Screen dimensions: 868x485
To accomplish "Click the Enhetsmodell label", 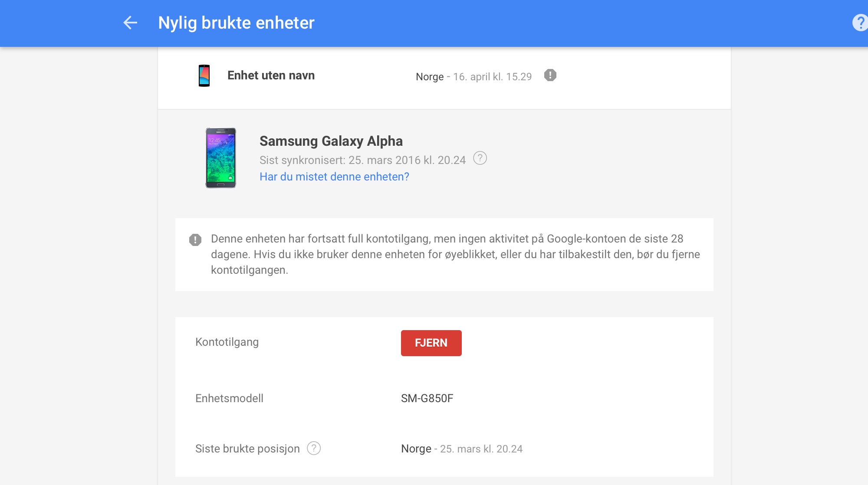I will [x=229, y=399].
